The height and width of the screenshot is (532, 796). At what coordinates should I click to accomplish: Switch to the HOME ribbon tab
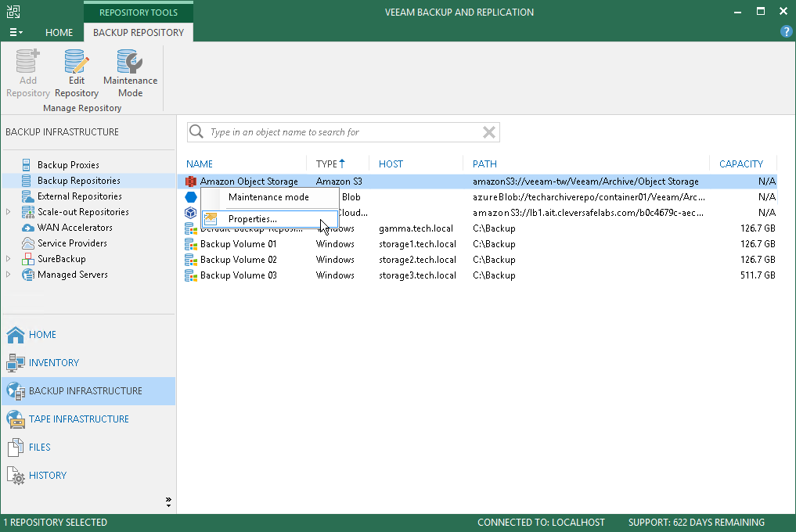[59, 33]
